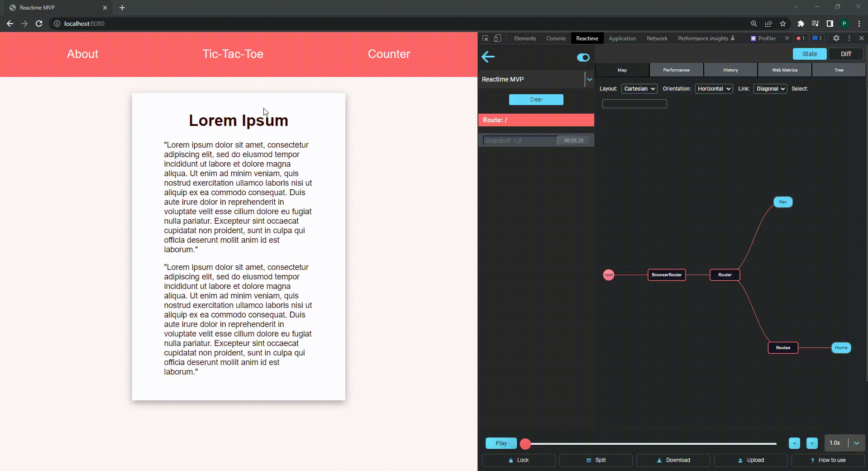Step to the previous snapshot
This screenshot has height=471, width=868.
point(794,443)
